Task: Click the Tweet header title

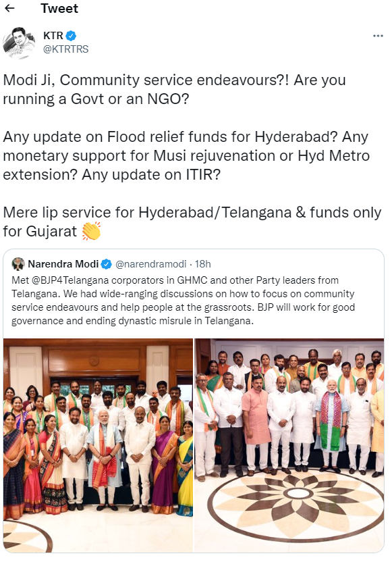Action: point(59,8)
